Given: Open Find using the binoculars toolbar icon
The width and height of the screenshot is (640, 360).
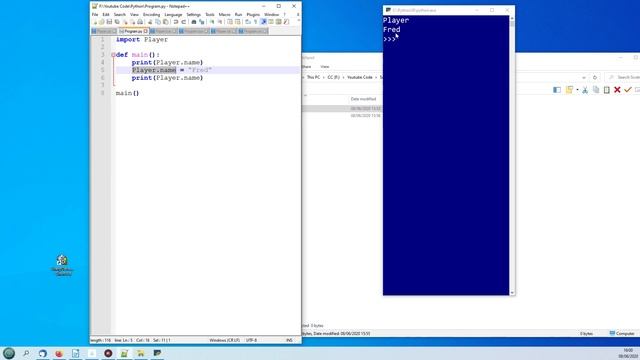Looking at the screenshot, I should coord(194,22).
